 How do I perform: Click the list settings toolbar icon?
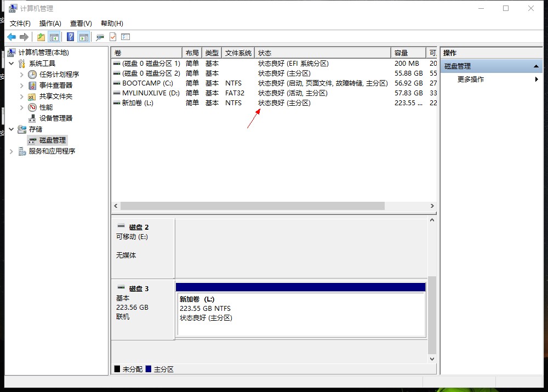point(125,37)
